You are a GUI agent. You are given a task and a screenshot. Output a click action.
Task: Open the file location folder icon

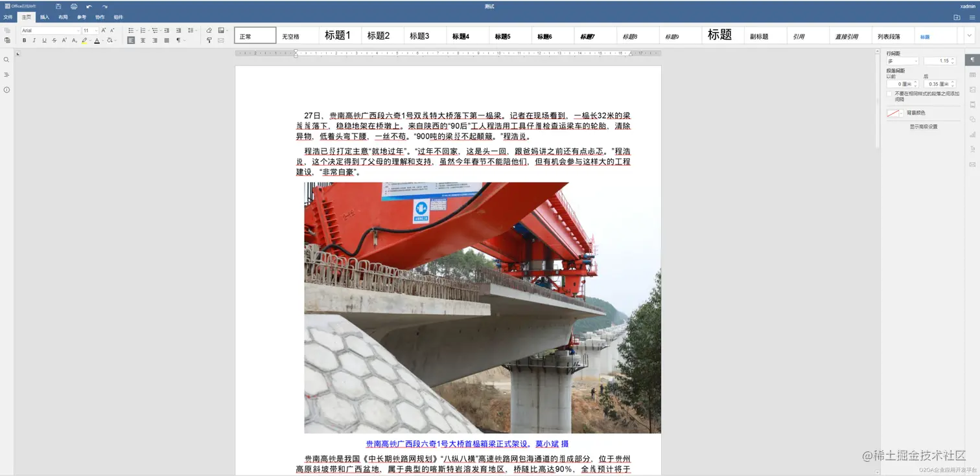coord(957,17)
